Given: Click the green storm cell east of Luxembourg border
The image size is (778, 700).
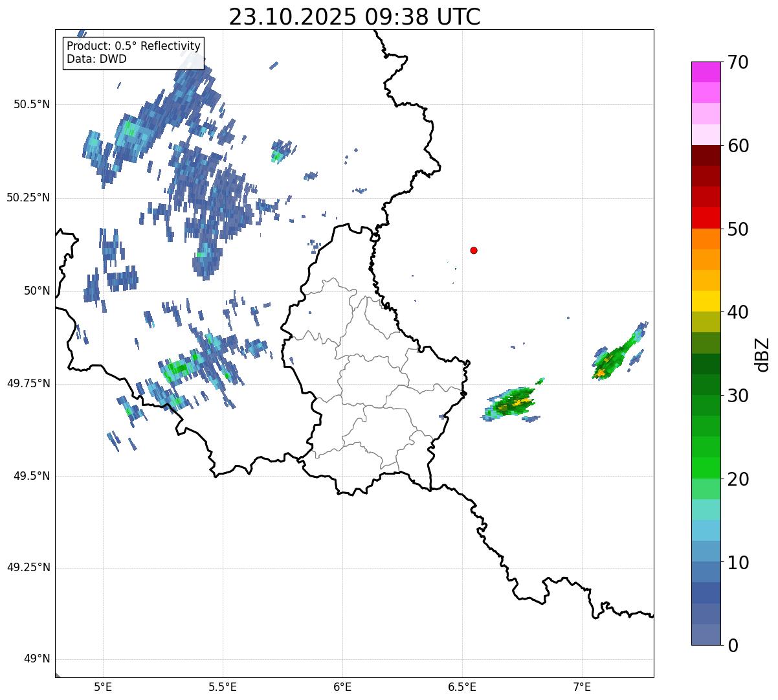Looking at the screenshot, I should point(513,401).
